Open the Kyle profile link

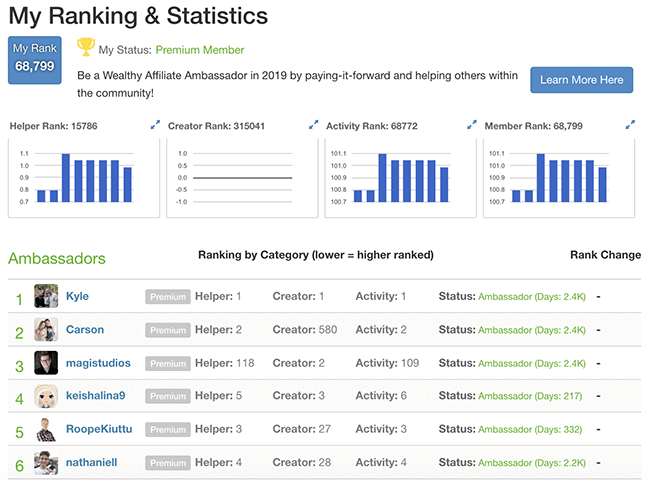[x=78, y=296]
